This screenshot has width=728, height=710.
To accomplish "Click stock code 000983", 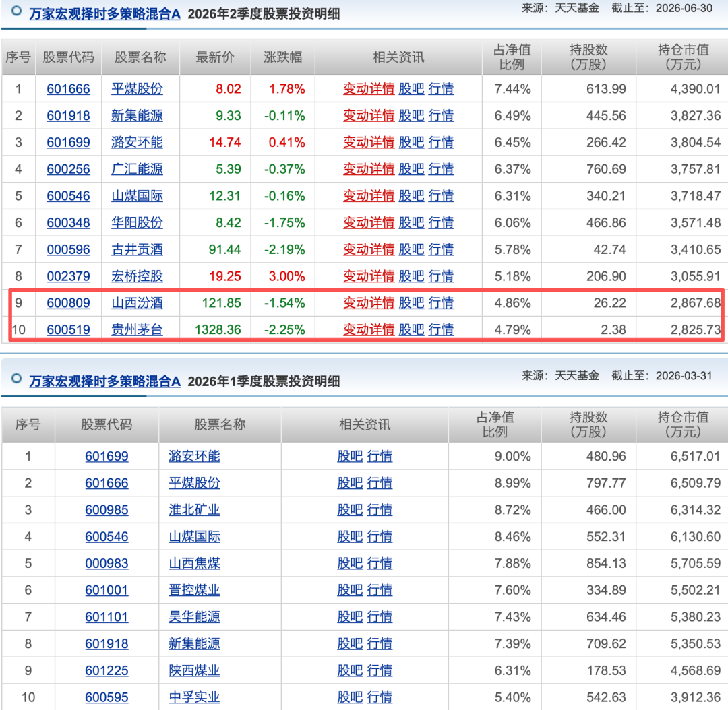I will (x=107, y=563).
